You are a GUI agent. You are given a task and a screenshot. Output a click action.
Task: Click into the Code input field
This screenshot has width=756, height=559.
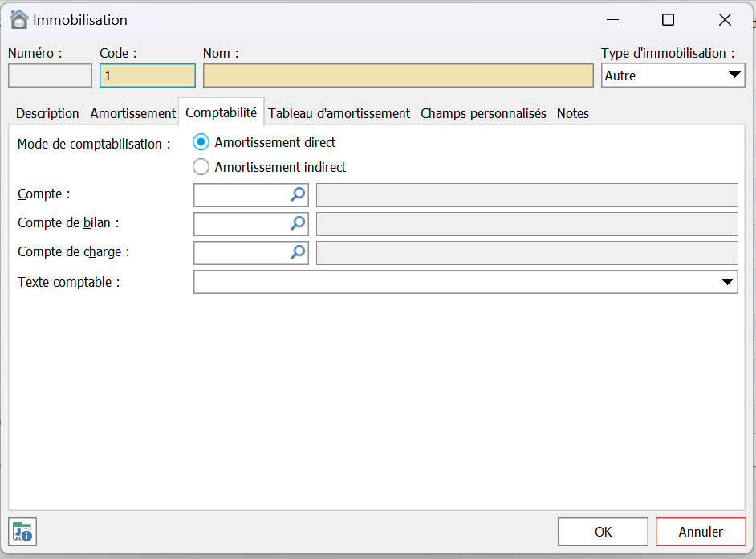coord(148,75)
